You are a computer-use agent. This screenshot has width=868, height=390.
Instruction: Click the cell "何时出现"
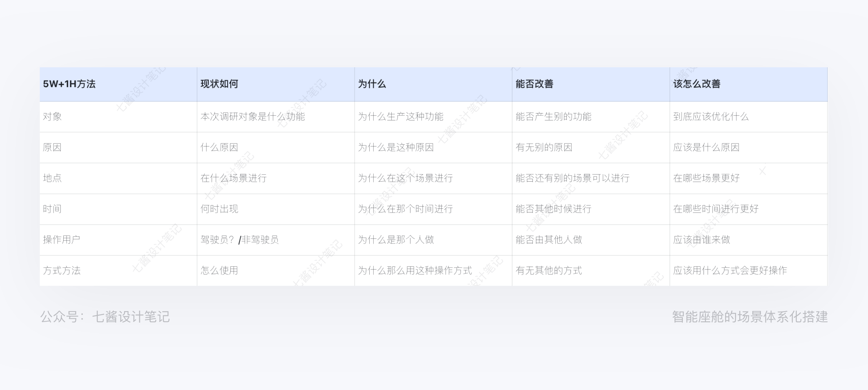(x=276, y=209)
